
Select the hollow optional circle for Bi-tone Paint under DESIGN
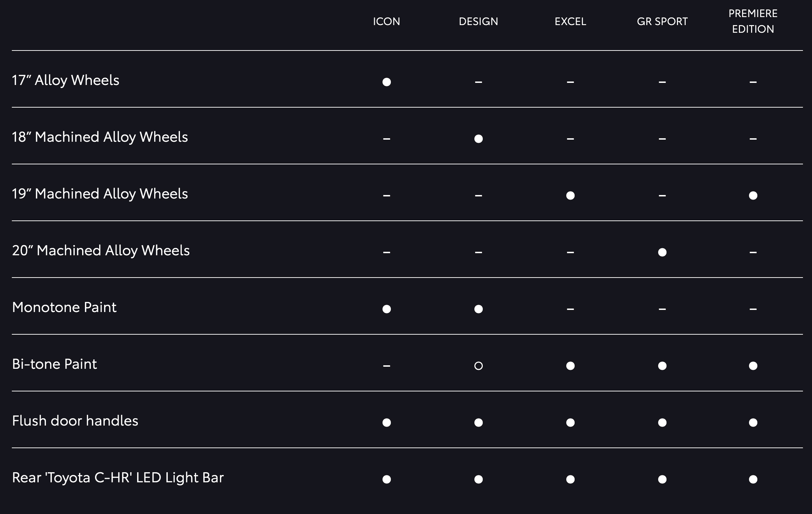(478, 366)
